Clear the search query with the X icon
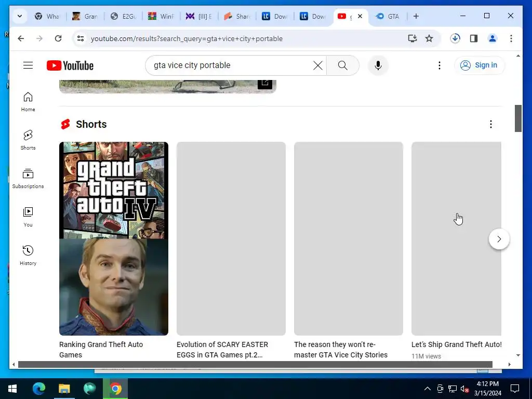 (x=317, y=65)
